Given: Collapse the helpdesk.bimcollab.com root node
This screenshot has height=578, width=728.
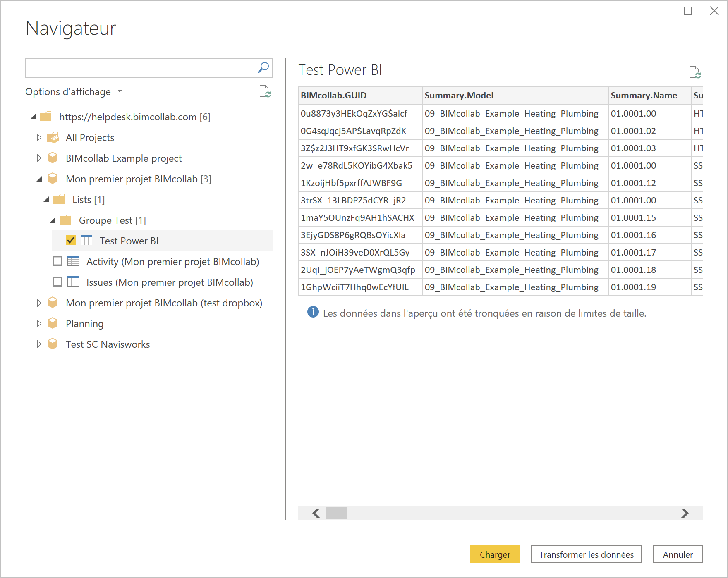Looking at the screenshot, I should 33,117.
